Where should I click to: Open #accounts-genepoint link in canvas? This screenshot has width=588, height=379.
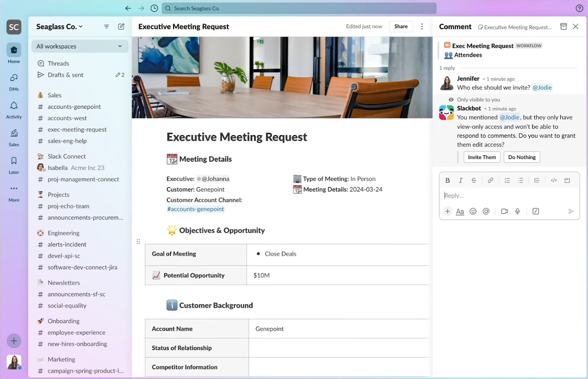click(196, 209)
